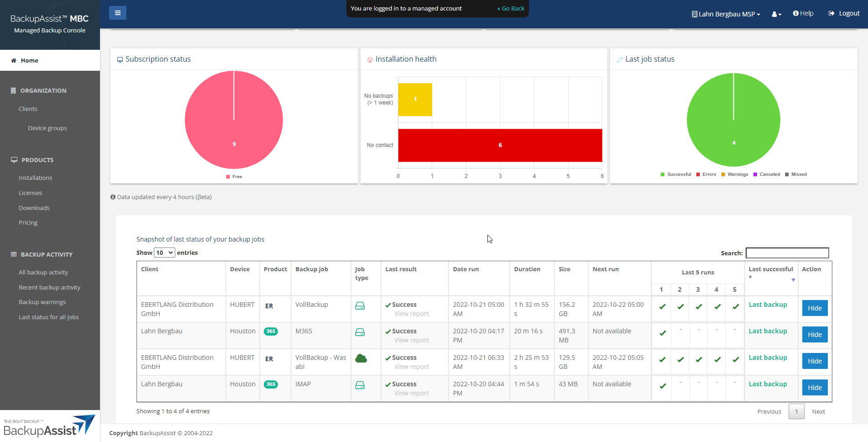Image resolution: width=868 pixels, height=442 pixels.
Task: View report for the VollBackup job
Action: pyautogui.click(x=411, y=314)
